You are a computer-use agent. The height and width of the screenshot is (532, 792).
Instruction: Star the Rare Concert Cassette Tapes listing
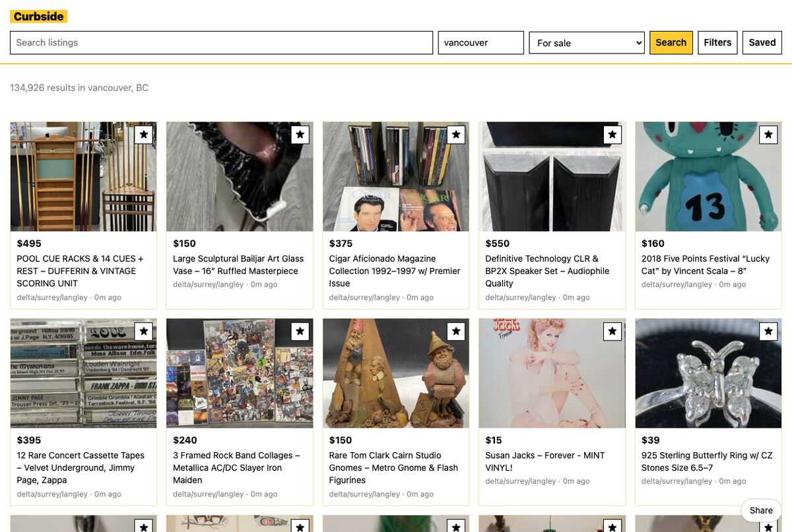point(144,331)
